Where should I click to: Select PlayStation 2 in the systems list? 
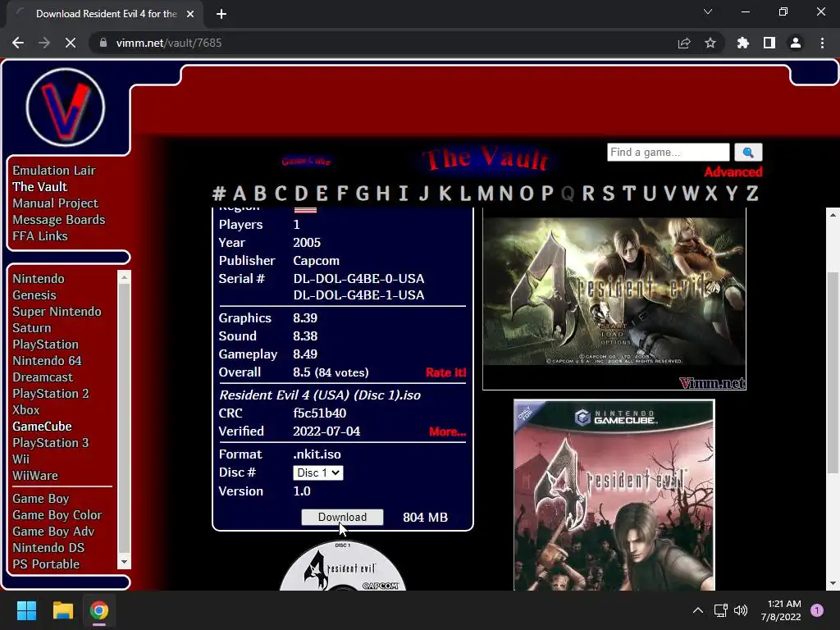[50, 394]
